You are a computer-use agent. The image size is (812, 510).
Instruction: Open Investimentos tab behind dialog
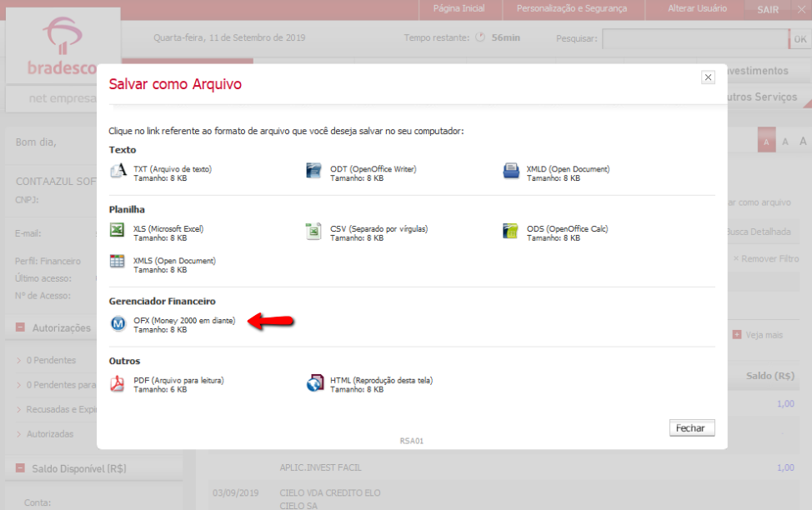(x=758, y=70)
